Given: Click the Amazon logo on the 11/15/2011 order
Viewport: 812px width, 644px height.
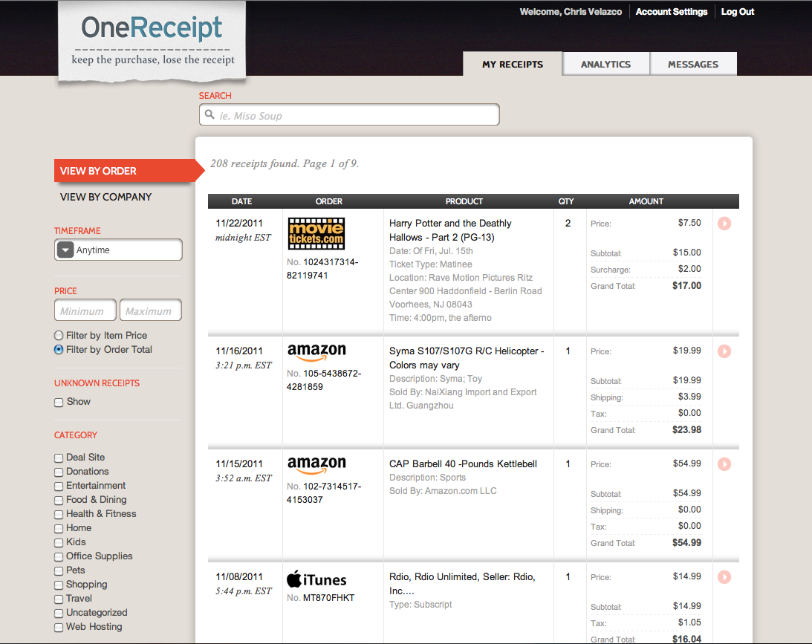Looking at the screenshot, I should click(316, 465).
